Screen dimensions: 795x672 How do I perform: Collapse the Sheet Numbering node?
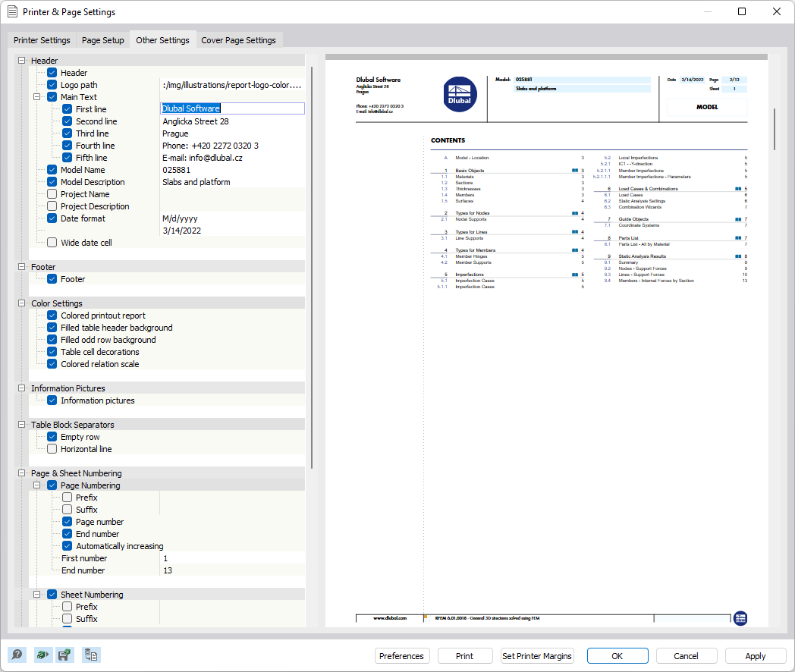[37, 595]
